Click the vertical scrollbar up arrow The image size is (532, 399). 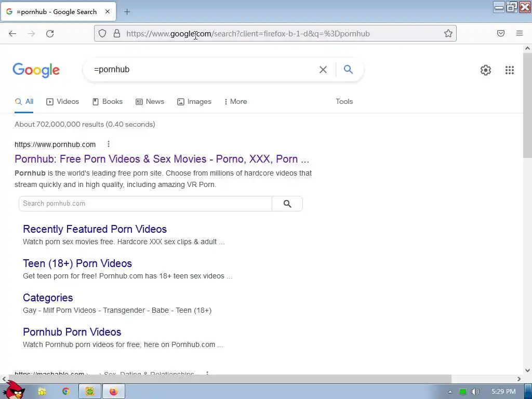527,48
